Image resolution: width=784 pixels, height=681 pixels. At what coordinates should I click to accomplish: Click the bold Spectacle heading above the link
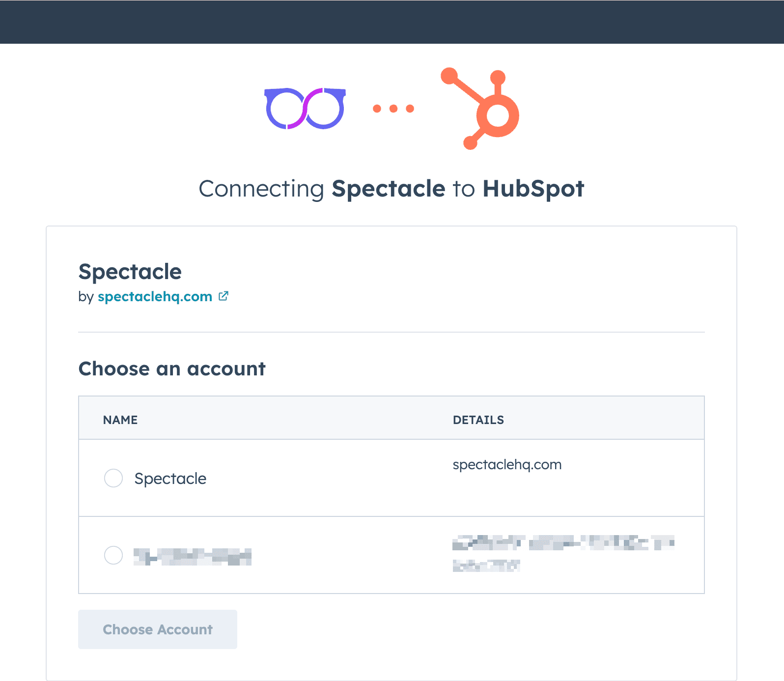click(130, 272)
